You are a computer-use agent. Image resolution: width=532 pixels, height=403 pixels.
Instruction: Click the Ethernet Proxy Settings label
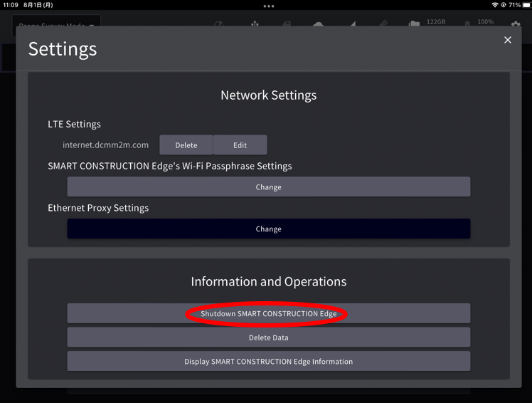click(x=98, y=208)
